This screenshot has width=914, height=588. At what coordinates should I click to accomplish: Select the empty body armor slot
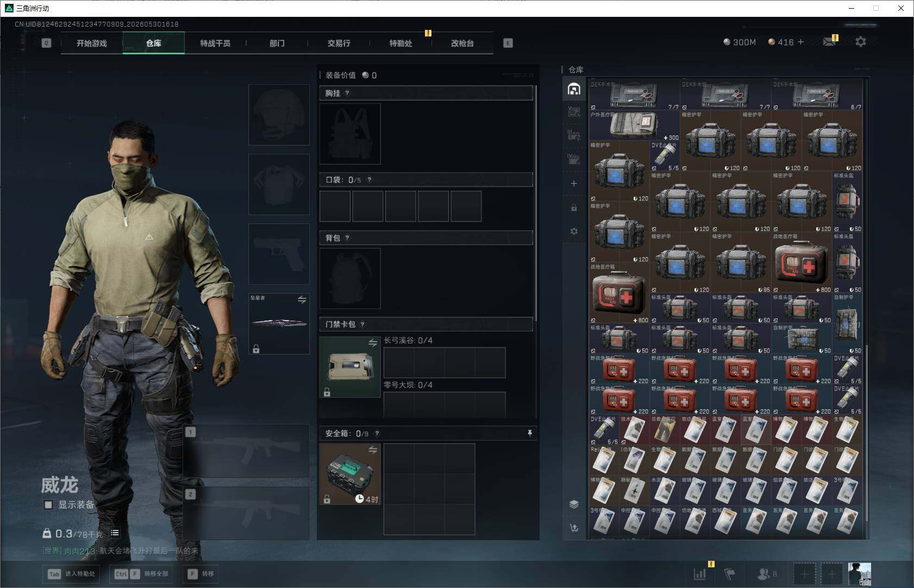(x=279, y=184)
